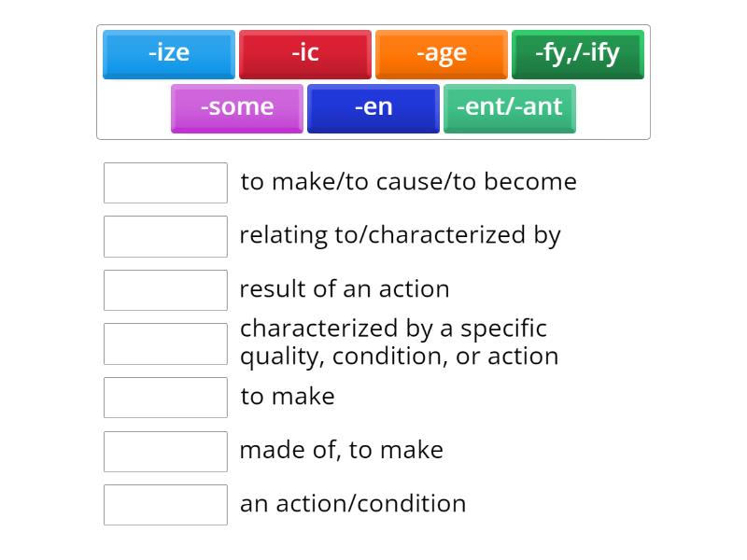Click the 'relating to/characterized by' definition text
This screenshot has width=747, height=560.
(401, 235)
